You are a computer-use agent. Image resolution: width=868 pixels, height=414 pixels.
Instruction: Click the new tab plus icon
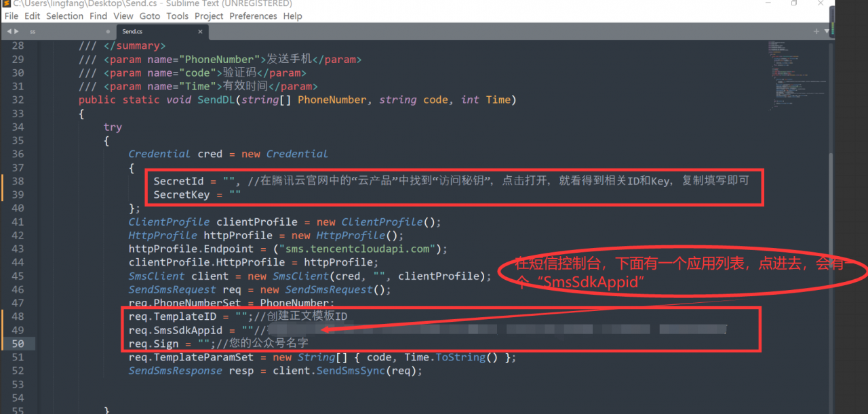(x=816, y=31)
